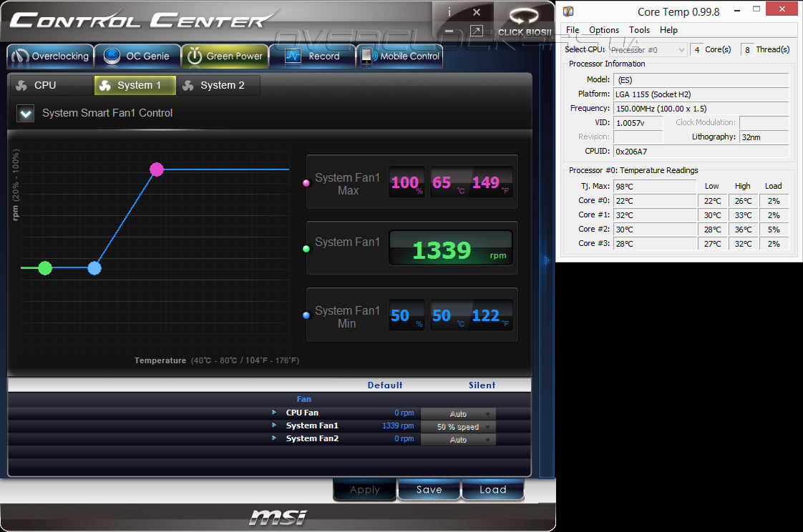Select the System 1 fan sub-tab
The width and height of the screenshot is (803, 532).
tap(135, 85)
